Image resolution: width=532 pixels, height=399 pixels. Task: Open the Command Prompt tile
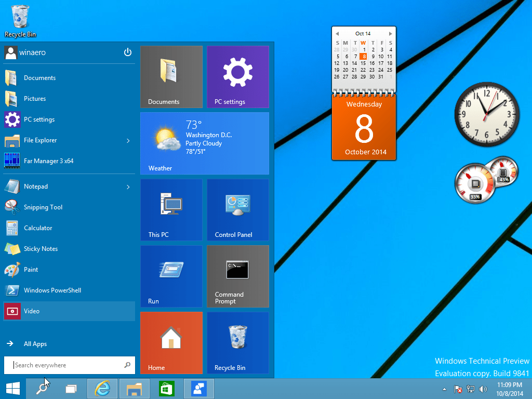pos(237,276)
